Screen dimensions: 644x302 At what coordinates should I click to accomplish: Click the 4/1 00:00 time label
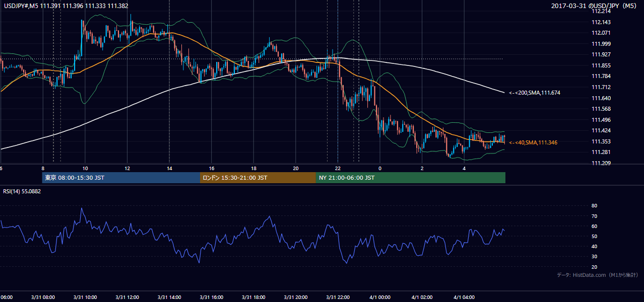click(x=380, y=297)
